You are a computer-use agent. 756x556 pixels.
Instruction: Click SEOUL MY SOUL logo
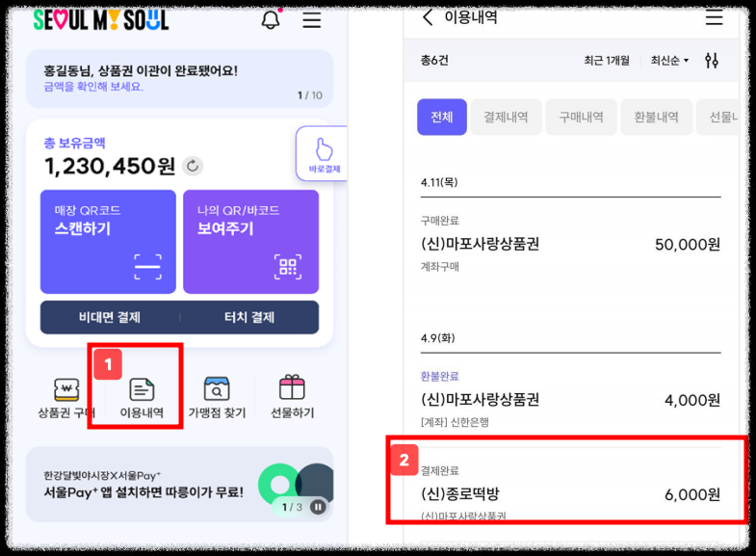tap(101, 20)
